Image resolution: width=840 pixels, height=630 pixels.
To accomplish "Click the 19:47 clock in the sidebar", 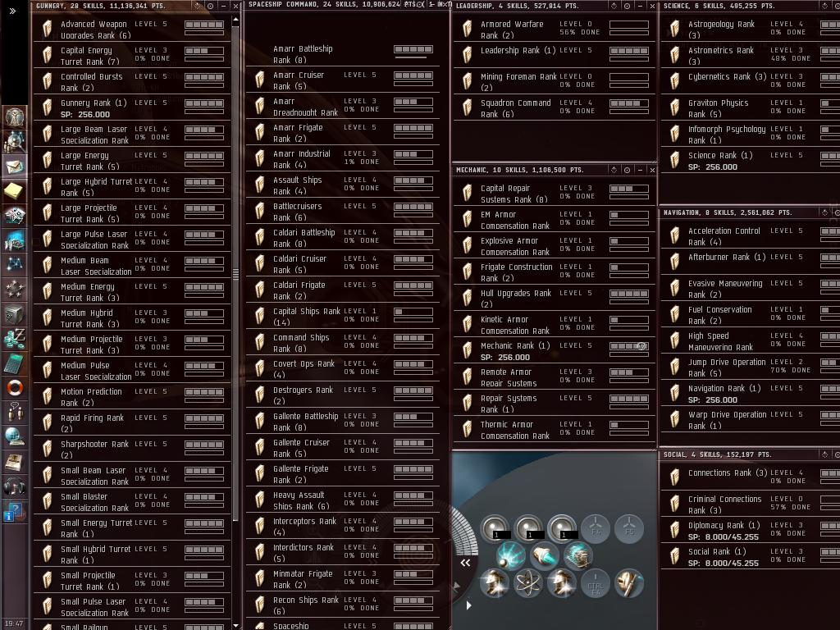I will click(x=14, y=623).
